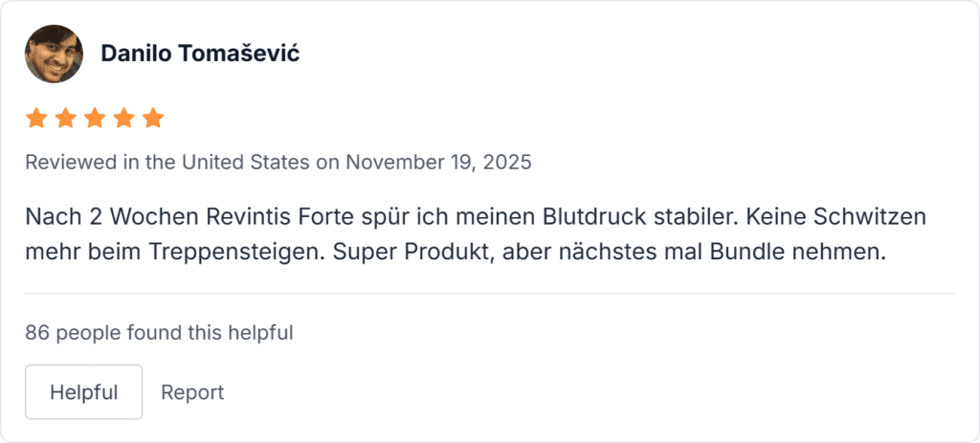This screenshot has height=443, width=980.
Task: Click the '86 people found this helpful' text
Action: coord(159,333)
